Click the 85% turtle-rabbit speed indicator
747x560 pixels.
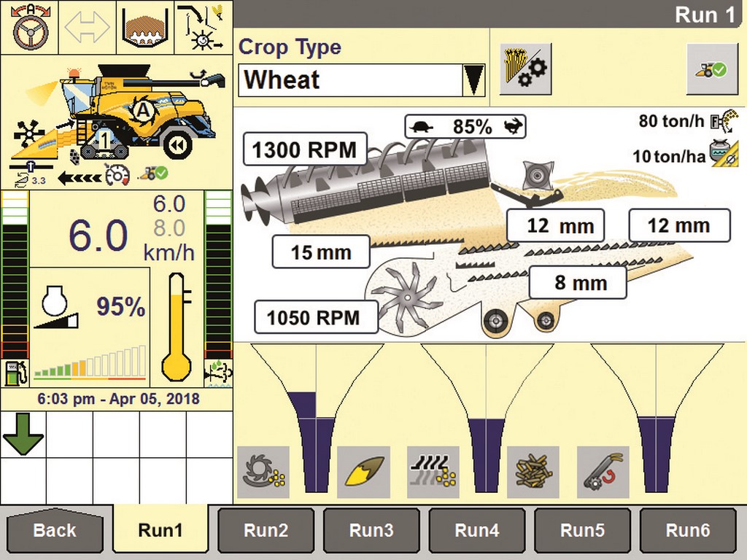[465, 127]
